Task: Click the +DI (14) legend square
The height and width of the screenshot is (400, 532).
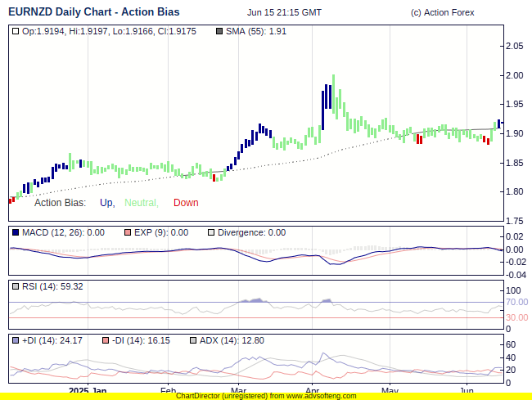Action: point(16,340)
